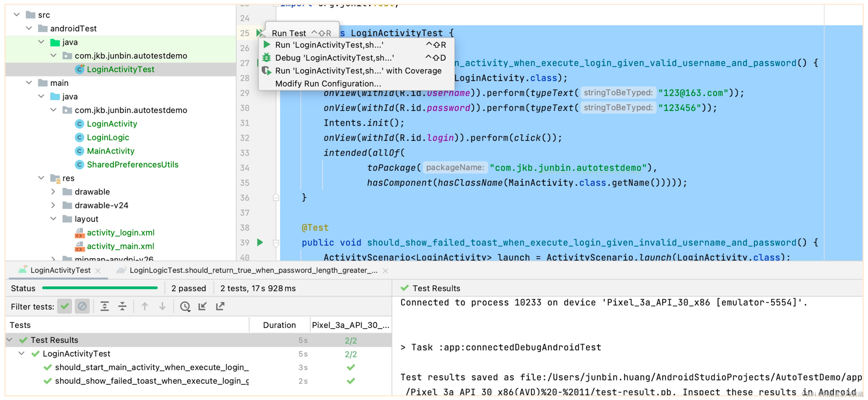Click the Pixel_3a_API_30 device column header
This screenshot has height=400, width=868.
click(350, 325)
